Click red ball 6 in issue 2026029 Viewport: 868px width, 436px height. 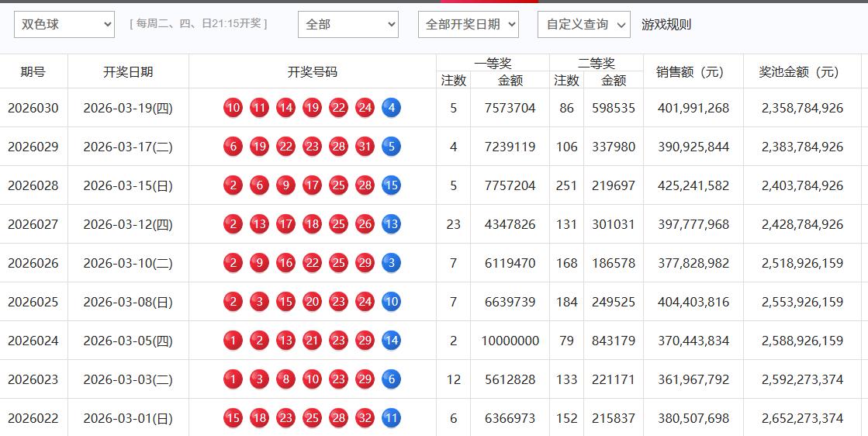[233, 146]
